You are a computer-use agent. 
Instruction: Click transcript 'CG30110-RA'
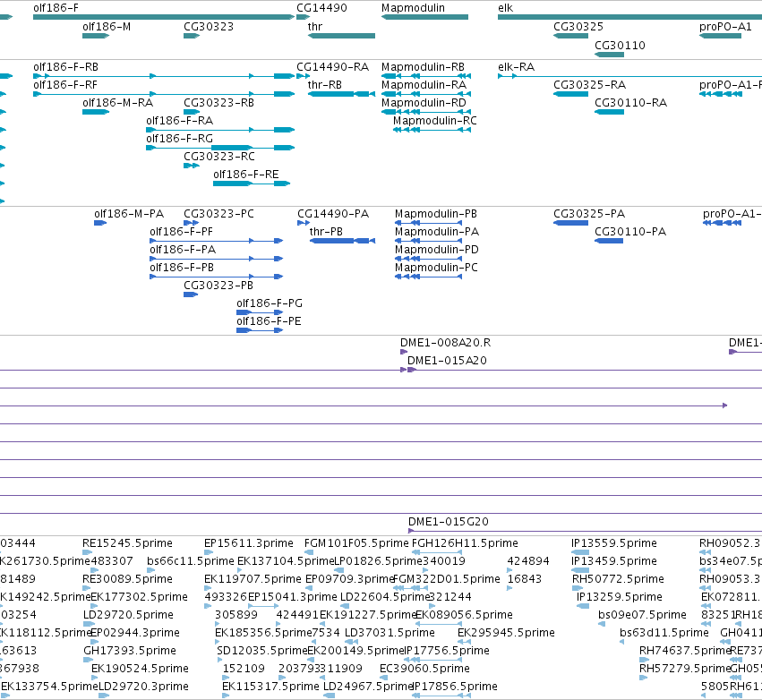click(x=630, y=103)
